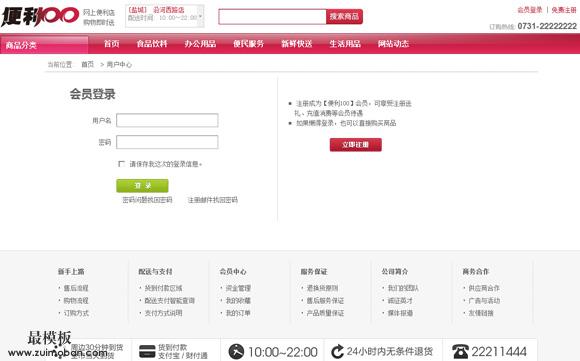Open the 支付方式说明 footer link

163,313
